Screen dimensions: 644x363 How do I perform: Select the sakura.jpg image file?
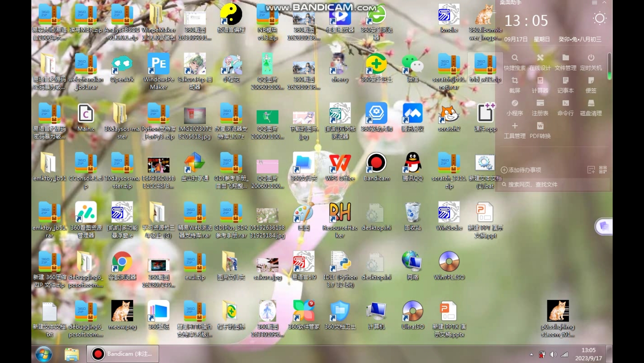(x=267, y=269)
